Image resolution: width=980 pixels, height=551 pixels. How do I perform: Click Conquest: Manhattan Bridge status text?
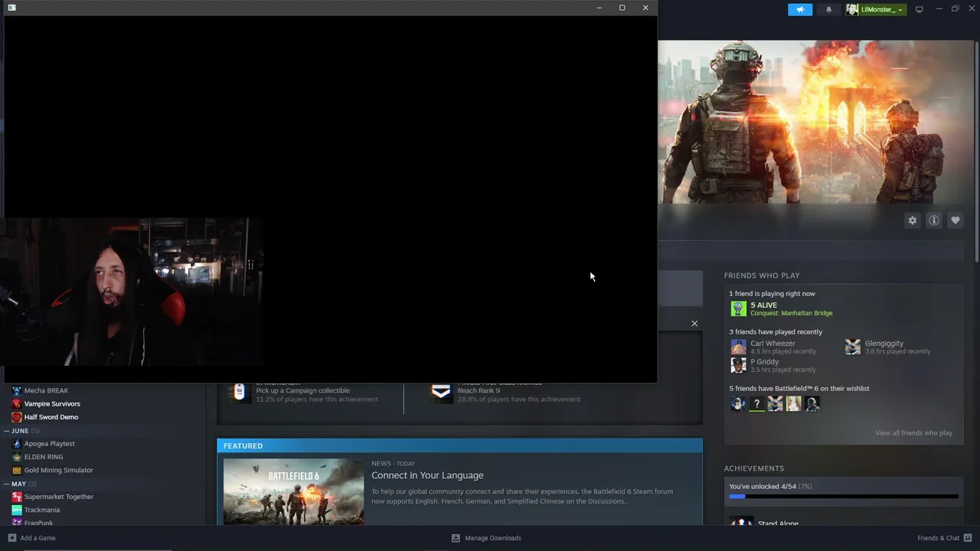pyautogui.click(x=791, y=313)
